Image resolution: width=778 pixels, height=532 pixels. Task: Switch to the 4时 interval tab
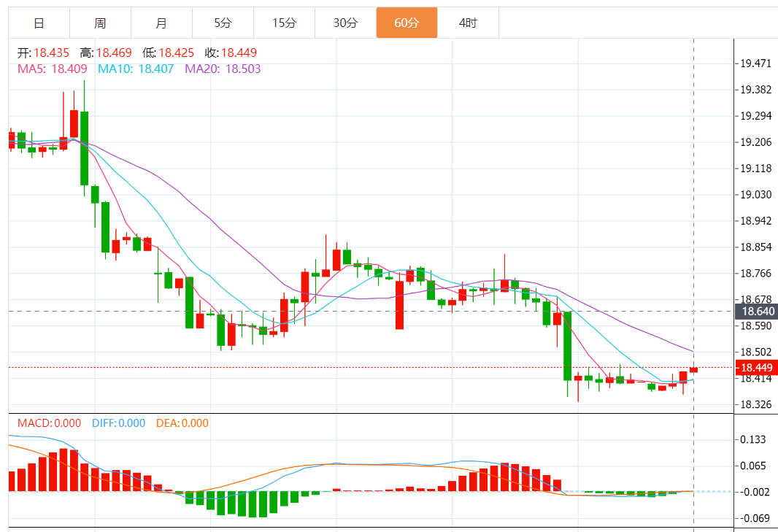[468, 23]
